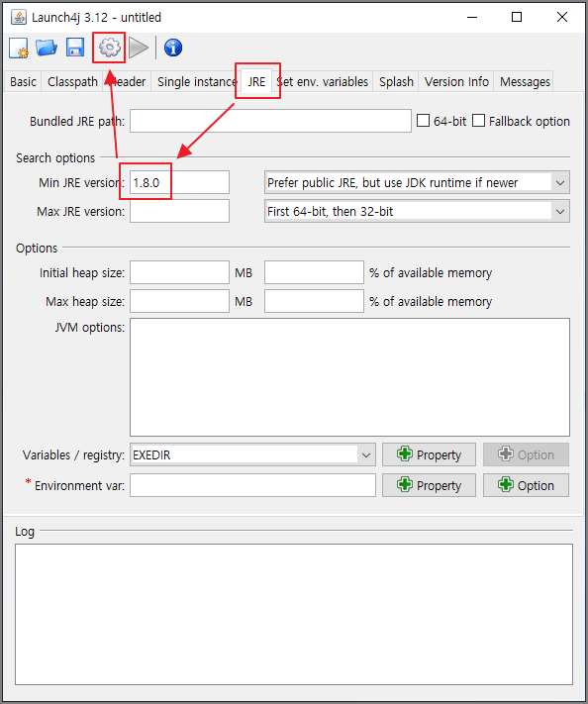Image resolution: width=588 pixels, height=704 pixels.
Task: Go to the Header tab
Action: click(128, 82)
